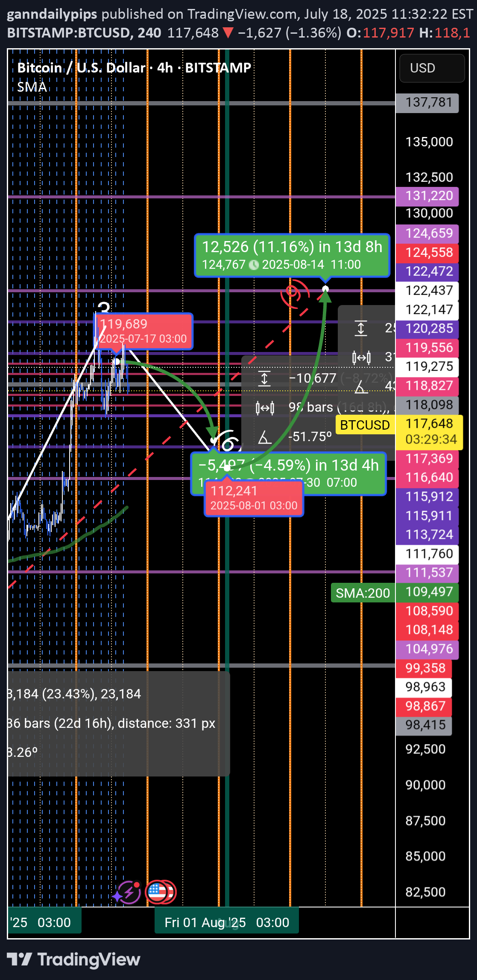Click the price range icon beside −10,677
Screen dimensions: 477x980
[264, 378]
